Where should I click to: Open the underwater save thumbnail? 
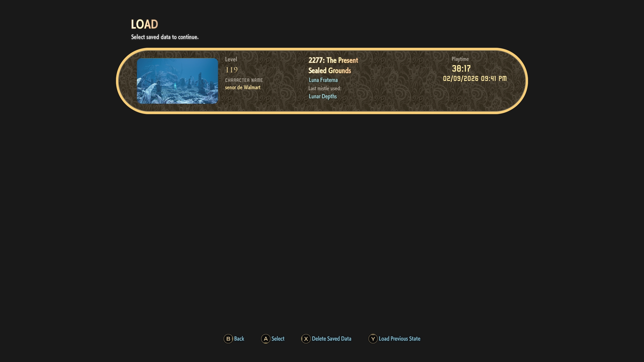click(x=177, y=81)
